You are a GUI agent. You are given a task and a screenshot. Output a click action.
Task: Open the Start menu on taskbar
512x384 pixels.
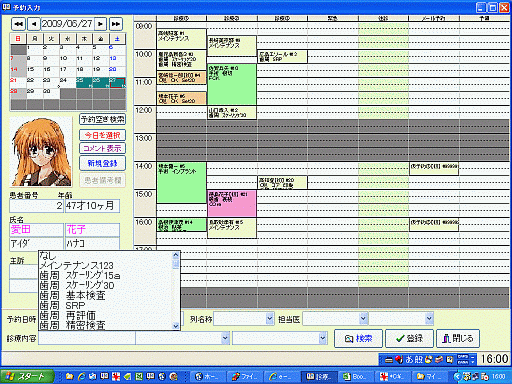click(27, 377)
